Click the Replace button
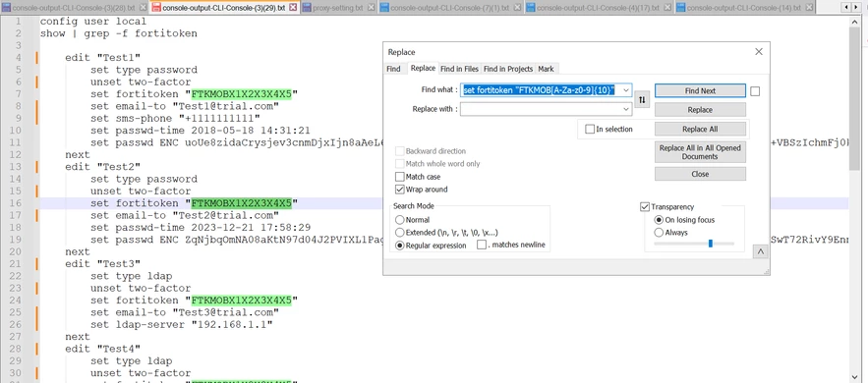The image size is (868, 383). (x=700, y=110)
